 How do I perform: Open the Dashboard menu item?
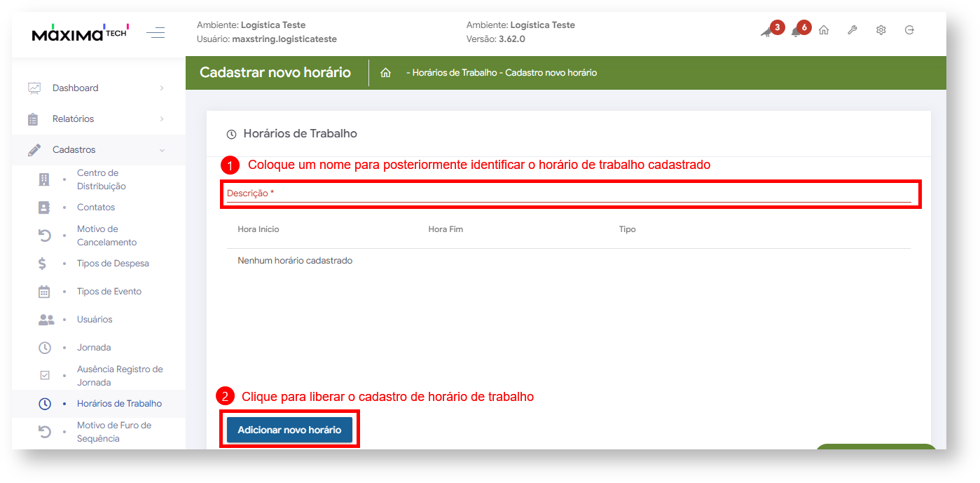(x=99, y=88)
